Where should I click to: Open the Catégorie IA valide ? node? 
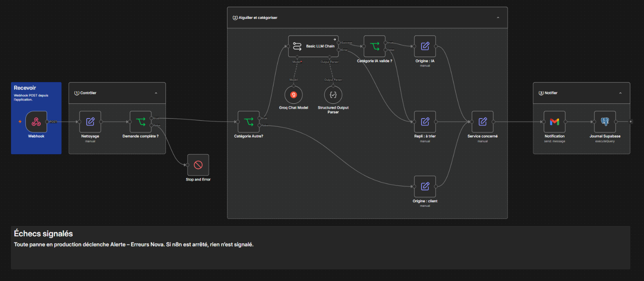pos(375,46)
